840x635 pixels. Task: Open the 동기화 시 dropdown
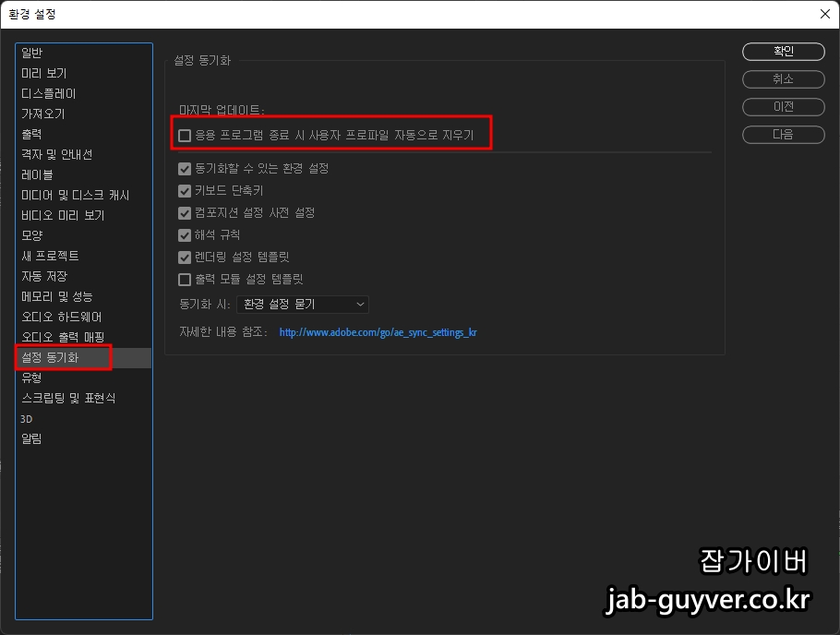tap(303, 305)
